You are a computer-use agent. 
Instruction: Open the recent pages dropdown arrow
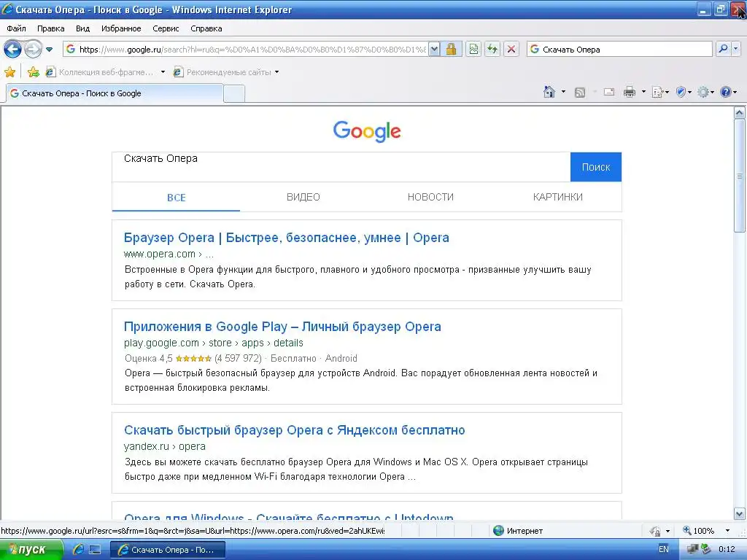coord(49,50)
